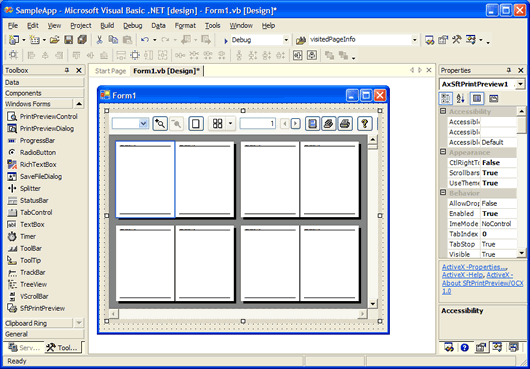Click the first page thumbnail in preview

click(145, 179)
